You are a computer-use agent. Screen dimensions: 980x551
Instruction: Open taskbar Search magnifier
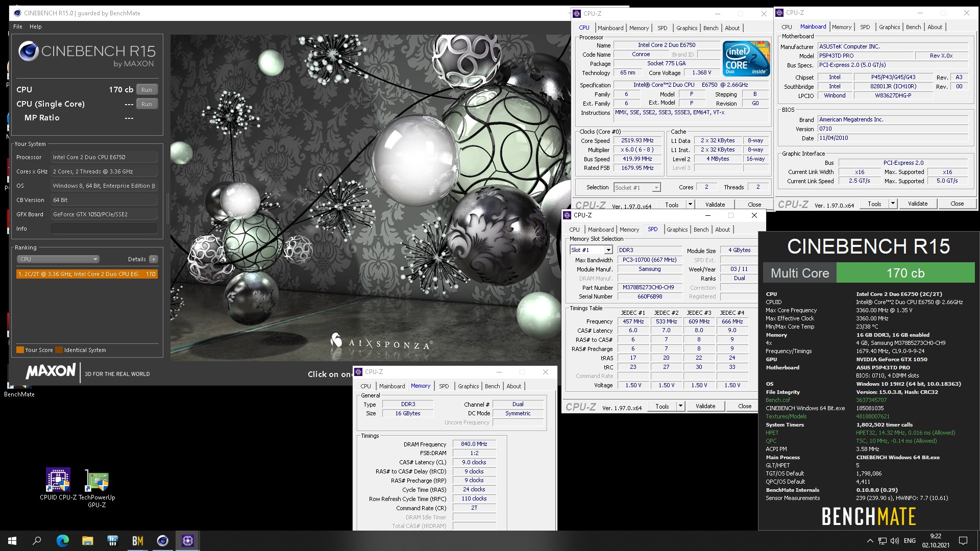37,541
